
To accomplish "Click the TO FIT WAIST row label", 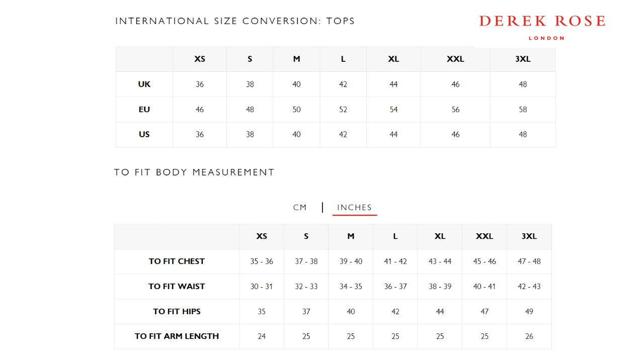I will coord(177,286).
